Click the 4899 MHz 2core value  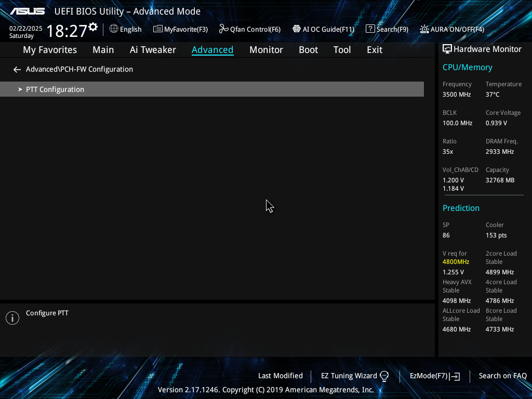click(499, 272)
